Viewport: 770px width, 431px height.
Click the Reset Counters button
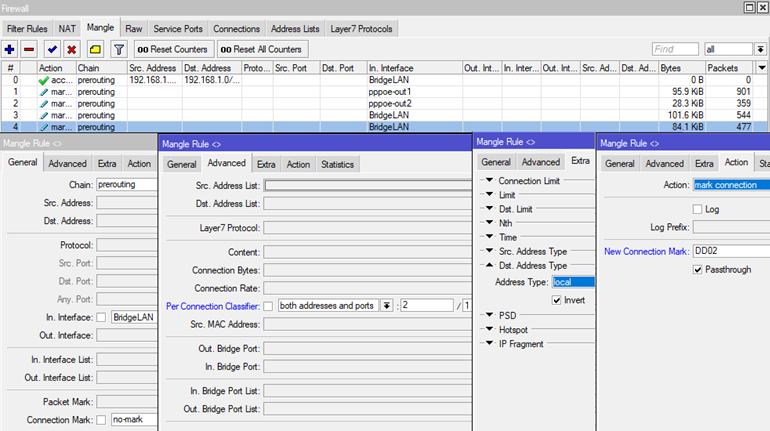[172, 49]
